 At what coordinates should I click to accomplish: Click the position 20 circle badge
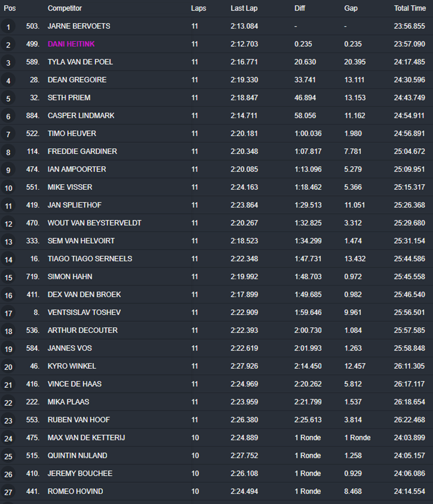click(x=8, y=367)
